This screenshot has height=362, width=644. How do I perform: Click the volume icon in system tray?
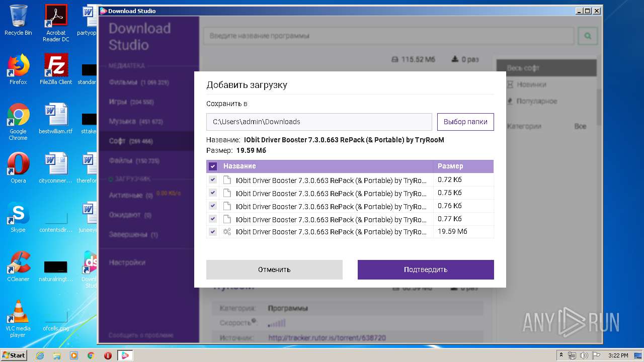tap(584, 355)
